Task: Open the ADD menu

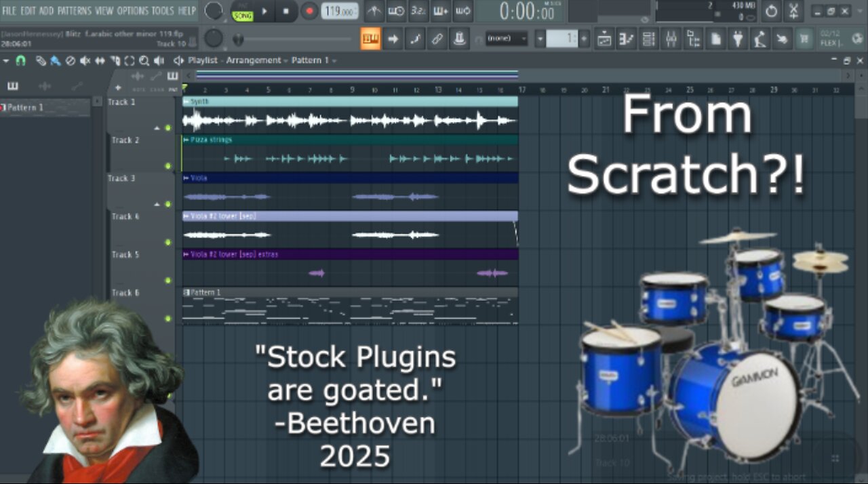Action: (46, 11)
